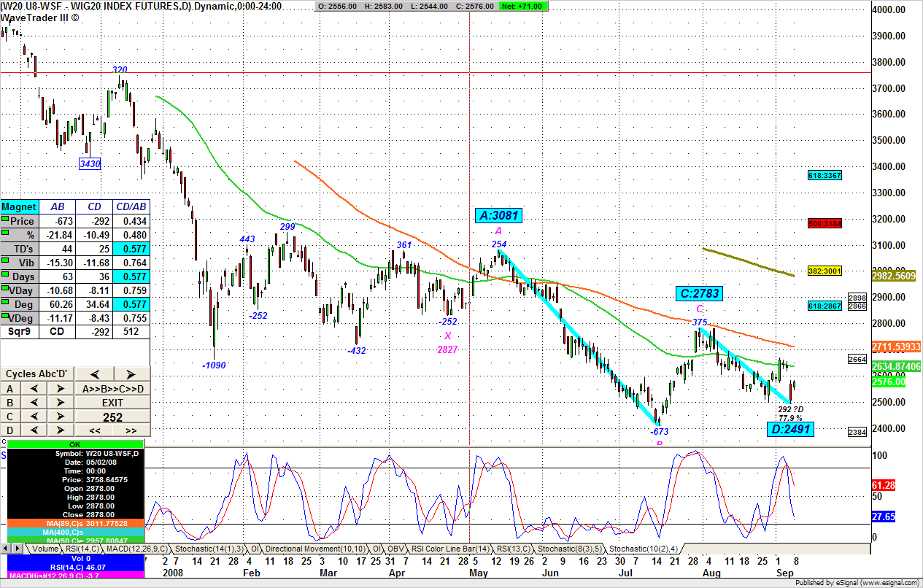Click the Cycles Abc'D' button
The width and height of the screenshot is (923, 588).
[x=37, y=374]
